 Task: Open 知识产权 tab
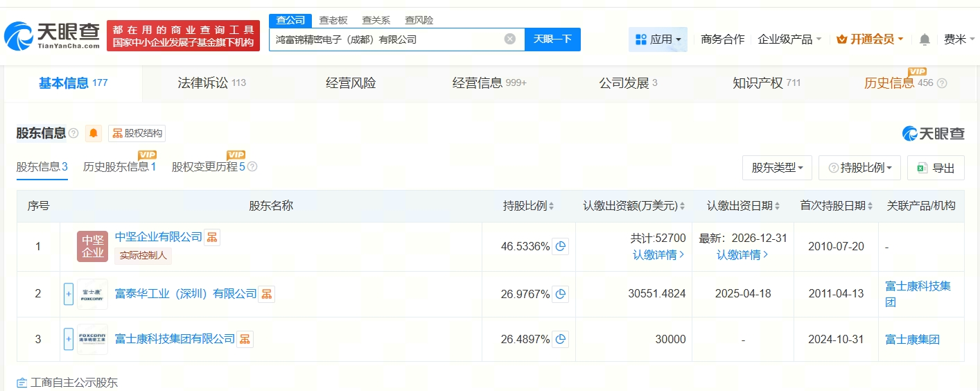pos(767,83)
